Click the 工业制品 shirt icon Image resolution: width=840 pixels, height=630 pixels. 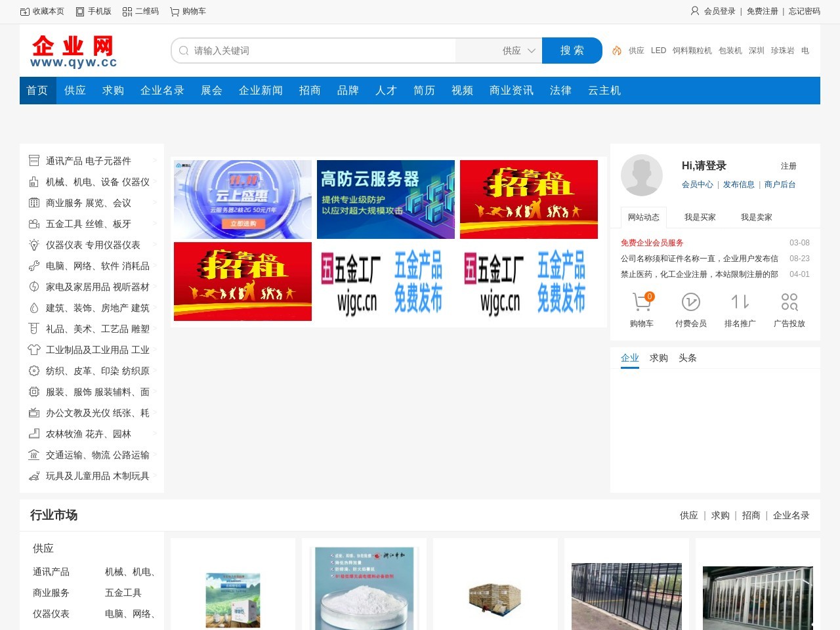point(34,350)
